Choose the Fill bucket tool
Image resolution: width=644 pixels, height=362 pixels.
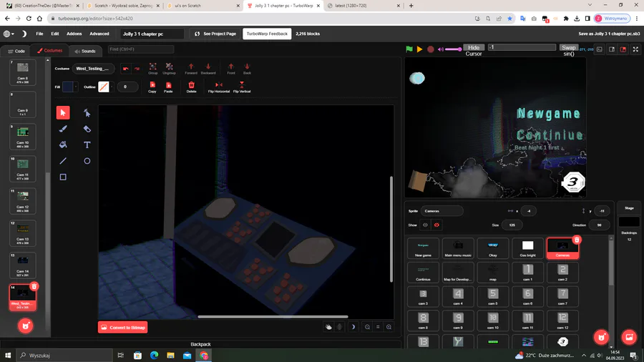point(63,145)
